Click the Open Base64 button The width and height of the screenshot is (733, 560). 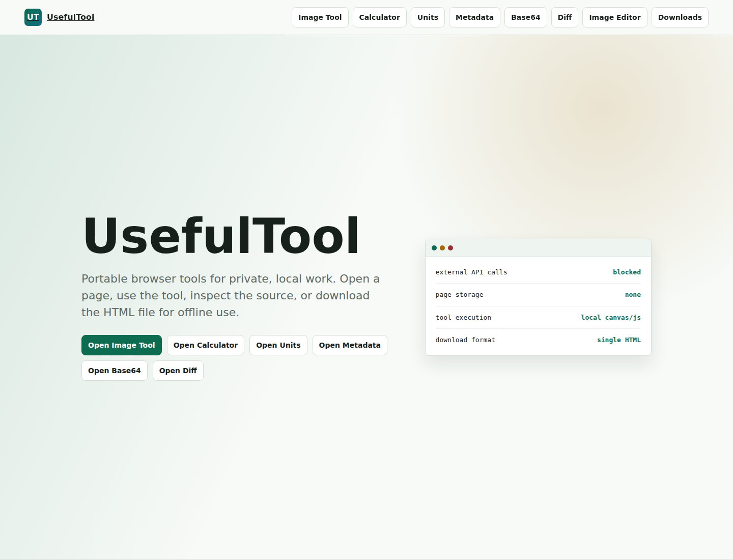point(115,371)
